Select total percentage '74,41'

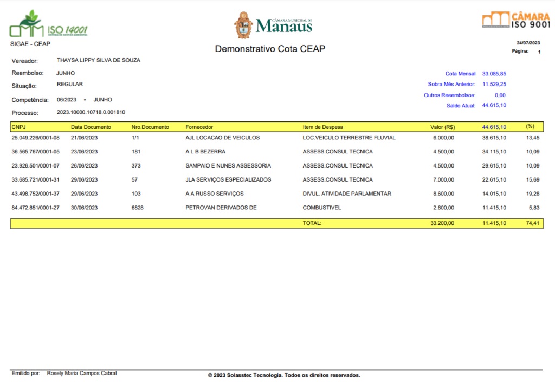pyautogui.click(x=533, y=223)
